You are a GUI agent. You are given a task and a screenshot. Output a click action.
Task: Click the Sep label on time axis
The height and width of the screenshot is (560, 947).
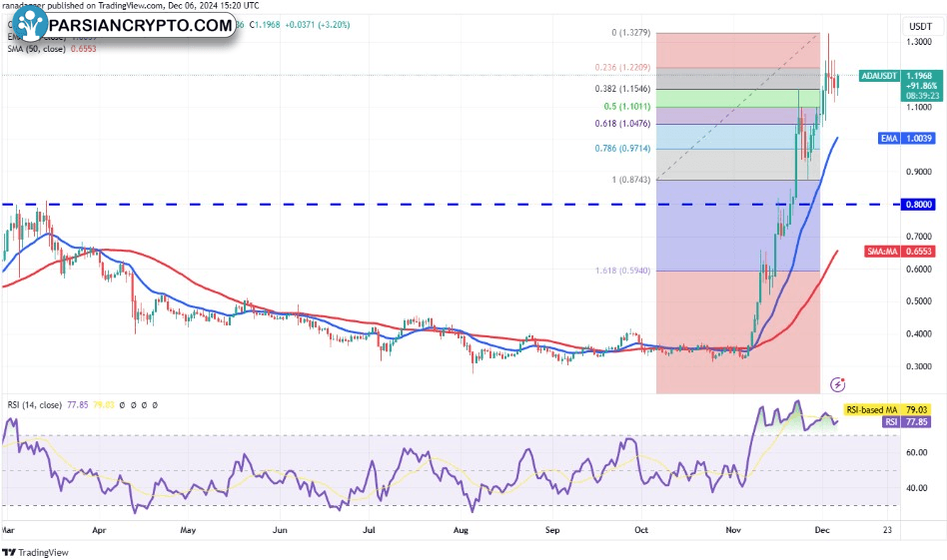pos(552,530)
